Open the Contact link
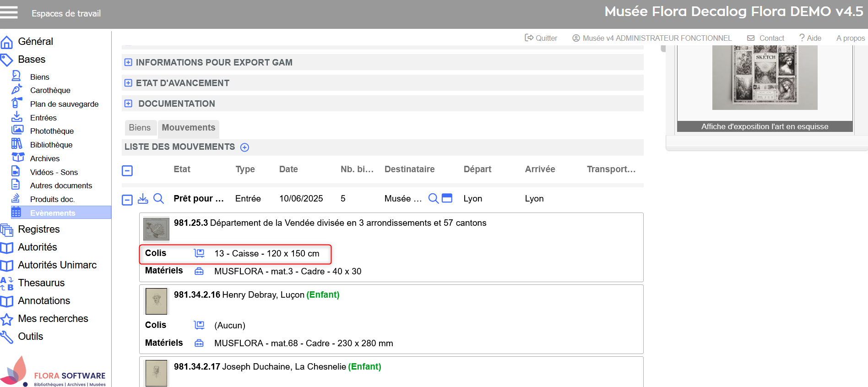Screen dimensions: 868x387 point(766,38)
